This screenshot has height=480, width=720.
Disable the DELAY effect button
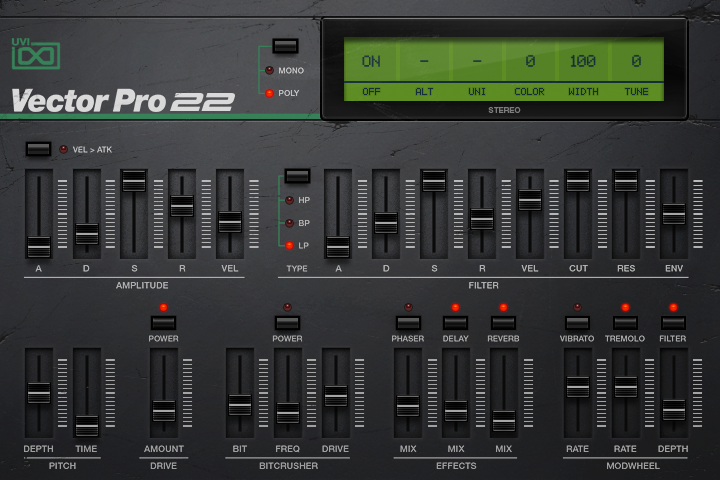click(x=456, y=323)
